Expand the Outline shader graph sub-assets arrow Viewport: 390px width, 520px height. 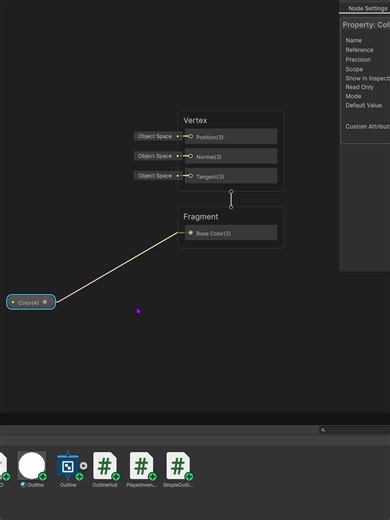(x=84, y=465)
